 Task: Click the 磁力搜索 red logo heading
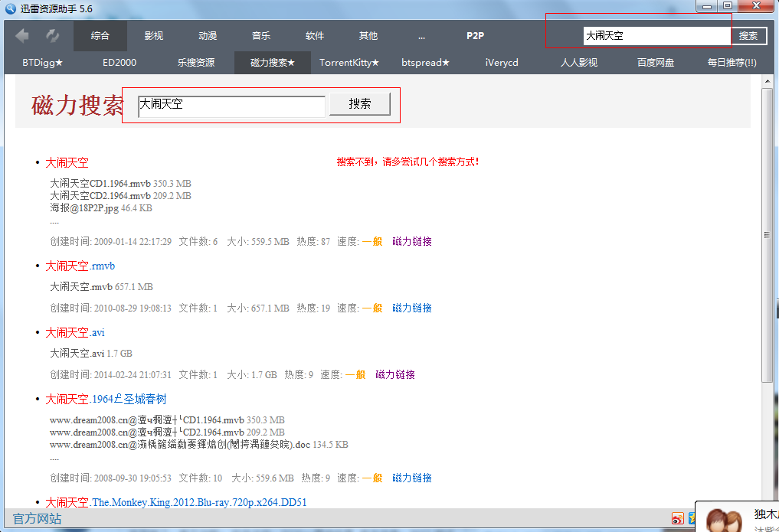[x=77, y=105]
